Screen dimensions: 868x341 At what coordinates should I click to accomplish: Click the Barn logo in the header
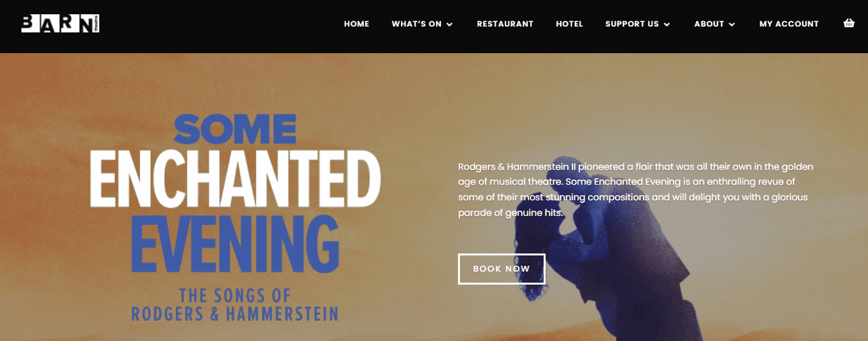click(x=60, y=24)
